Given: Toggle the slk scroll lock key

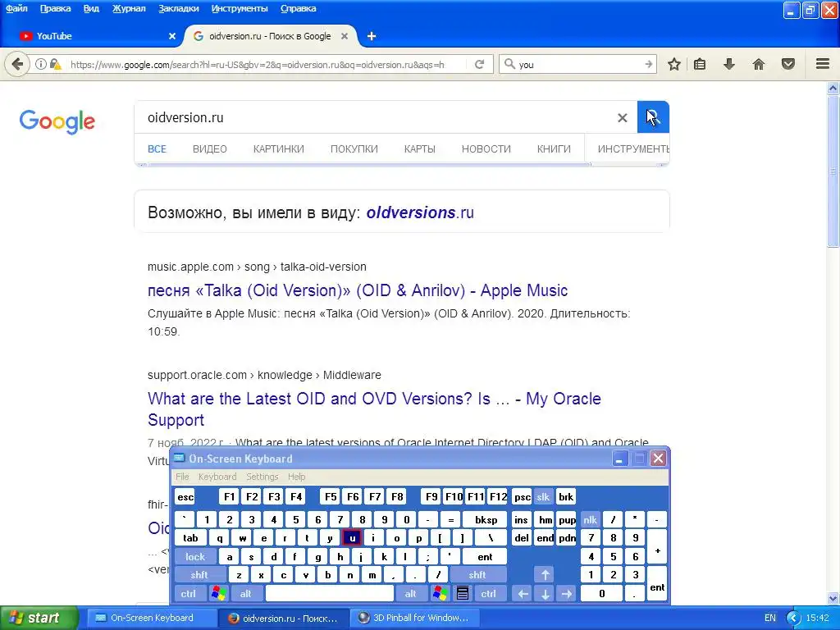Looking at the screenshot, I should pyautogui.click(x=543, y=497).
